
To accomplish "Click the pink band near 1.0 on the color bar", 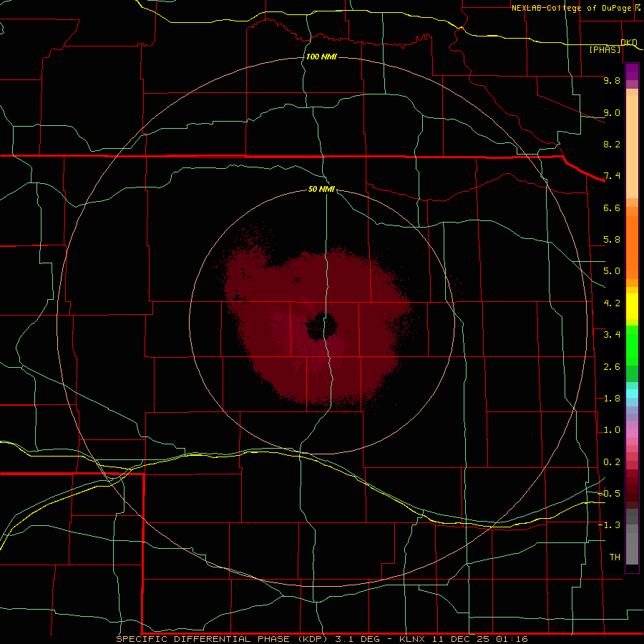I will (632, 434).
